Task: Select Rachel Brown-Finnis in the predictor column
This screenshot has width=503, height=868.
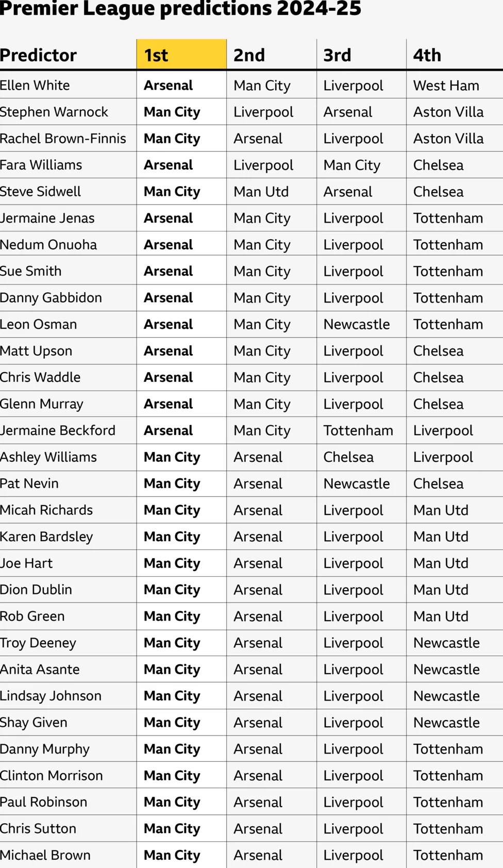Action: 63,139
